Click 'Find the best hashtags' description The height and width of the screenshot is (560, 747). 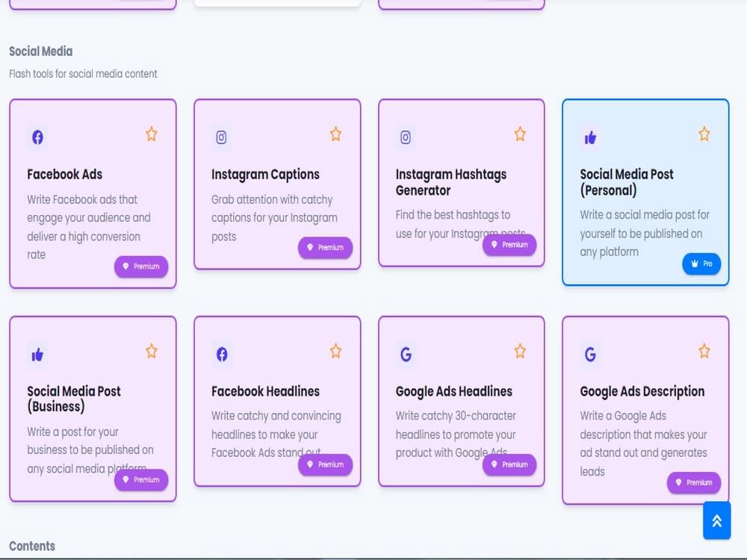pos(460,224)
